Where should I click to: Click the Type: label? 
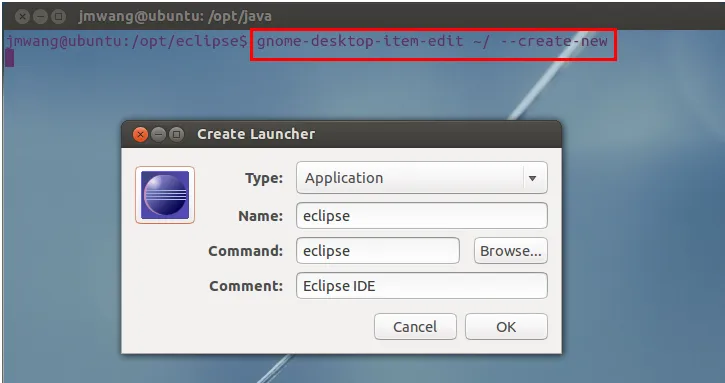(x=264, y=178)
